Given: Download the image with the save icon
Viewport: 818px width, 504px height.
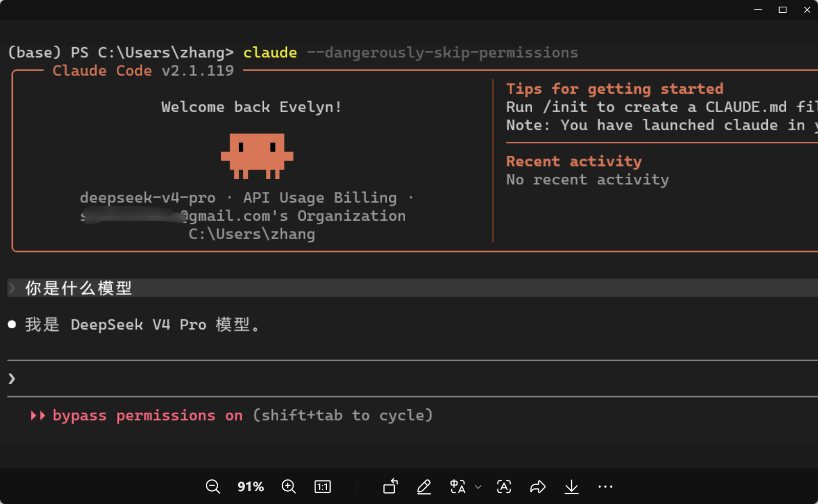Looking at the screenshot, I should 572,487.
